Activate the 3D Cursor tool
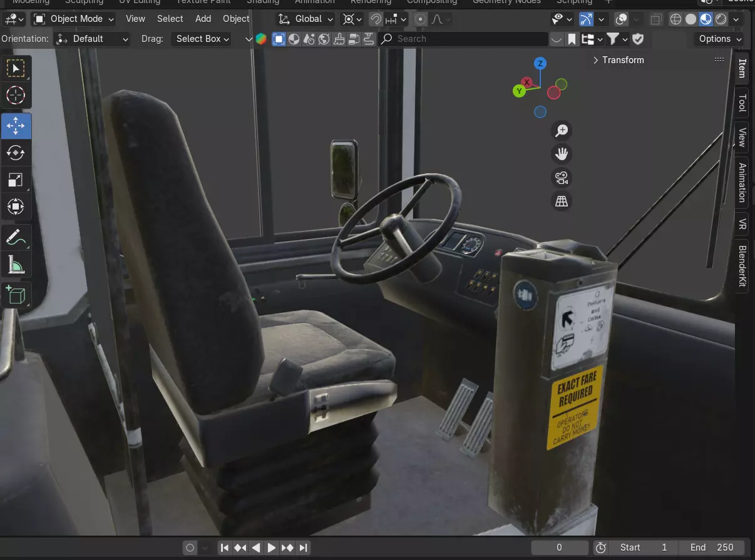Image resolution: width=755 pixels, height=560 pixels. click(x=16, y=96)
